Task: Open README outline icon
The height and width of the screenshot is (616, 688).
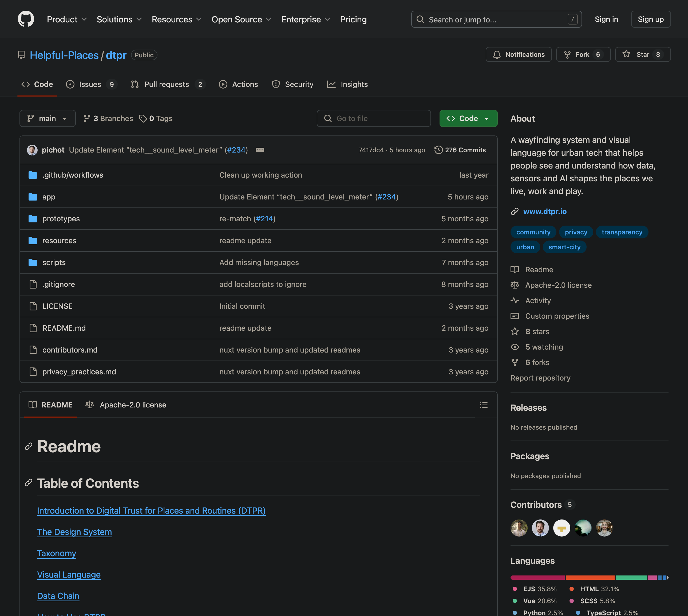Action: (x=484, y=405)
